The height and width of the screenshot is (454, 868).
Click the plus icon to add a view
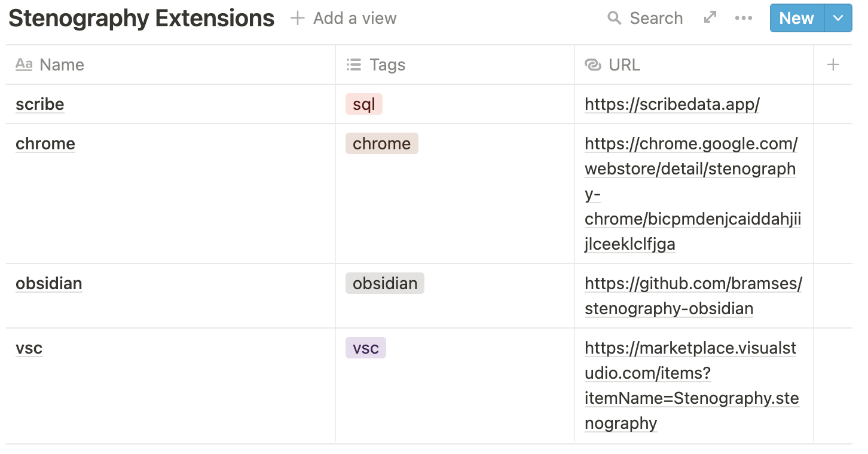click(297, 18)
